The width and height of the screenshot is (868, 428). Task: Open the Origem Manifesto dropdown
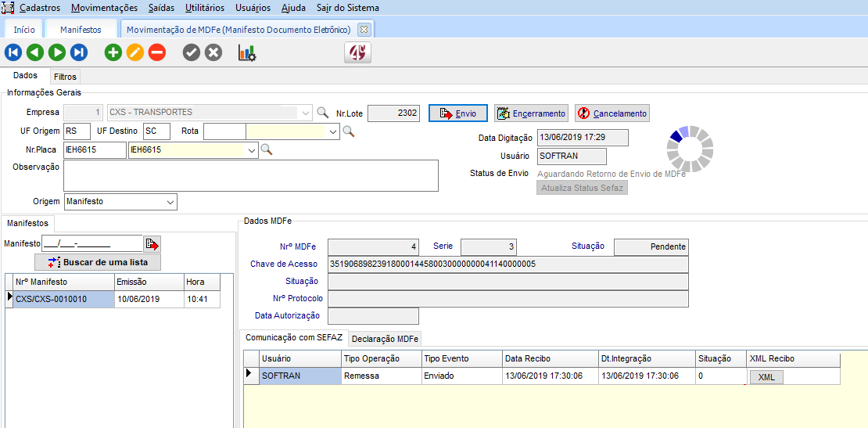coord(170,202)
